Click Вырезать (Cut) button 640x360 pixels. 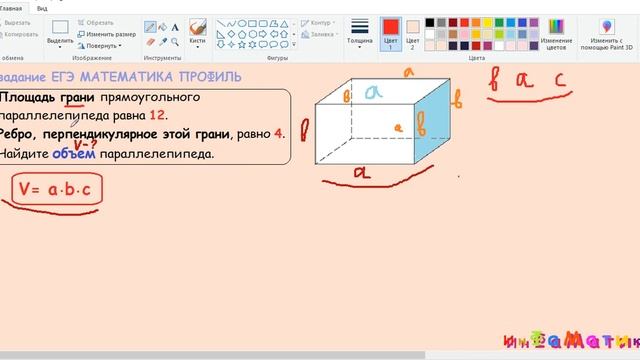[x=16, y=23]
